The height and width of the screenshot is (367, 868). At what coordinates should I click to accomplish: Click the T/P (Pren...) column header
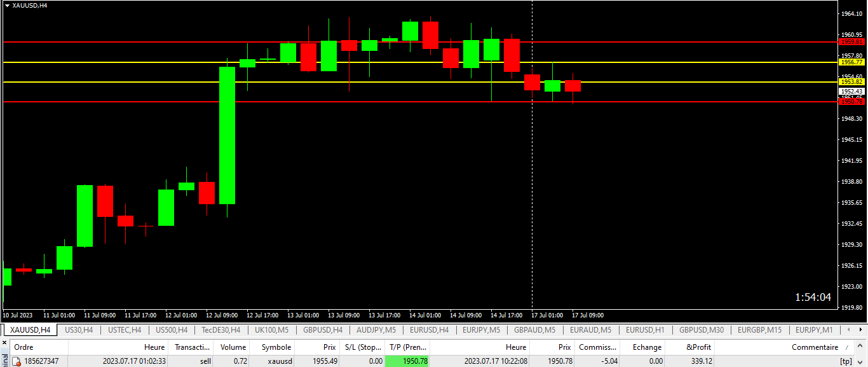point(407,347)
